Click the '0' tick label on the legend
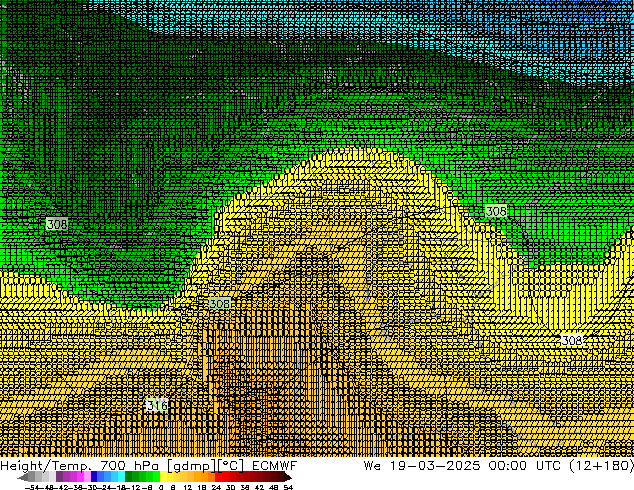This screenshot has height=490, width=634. click(x=161, y=487)
